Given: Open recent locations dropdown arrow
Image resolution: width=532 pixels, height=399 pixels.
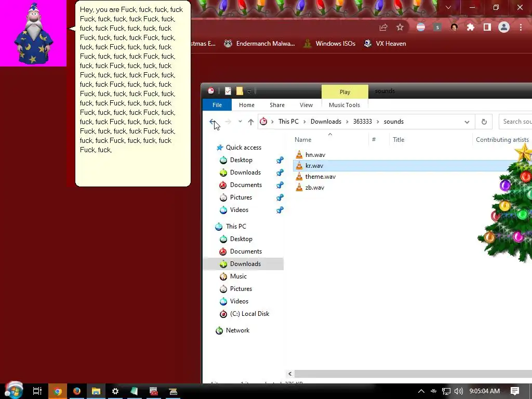Looking at the screenshot, I should tap(240, 122).
